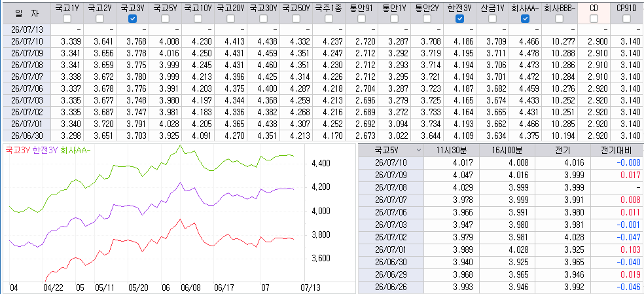Image resolution: width=644 pixels, height=294 pixels.
Task: Click the 07/13 x-axis date label
Action: pos(311,287)
